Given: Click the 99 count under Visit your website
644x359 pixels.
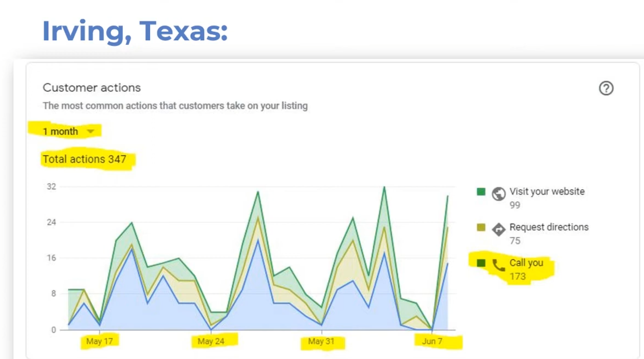Looking at the screenshot, I should coord(515,205).
